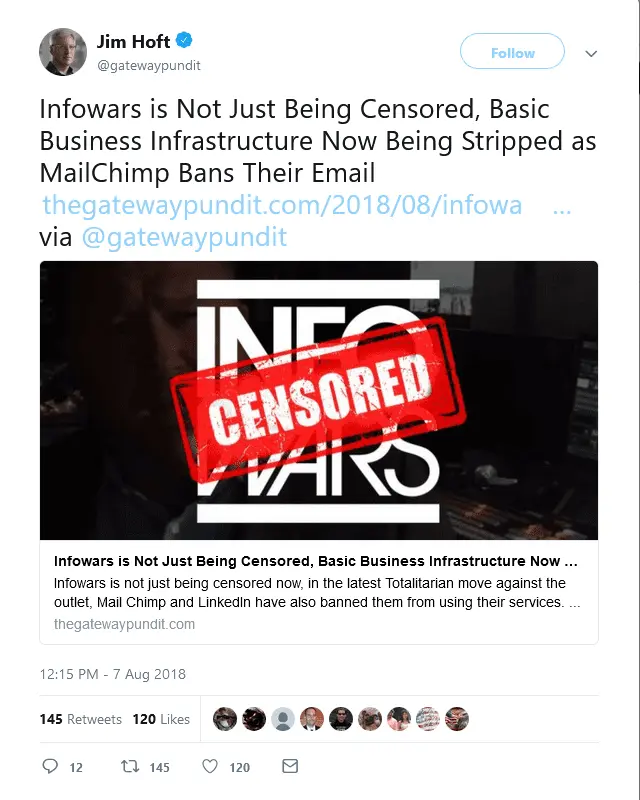Open the gray default-avatar liker
Screen dimensions: 640x800
(x=283, y=719)
